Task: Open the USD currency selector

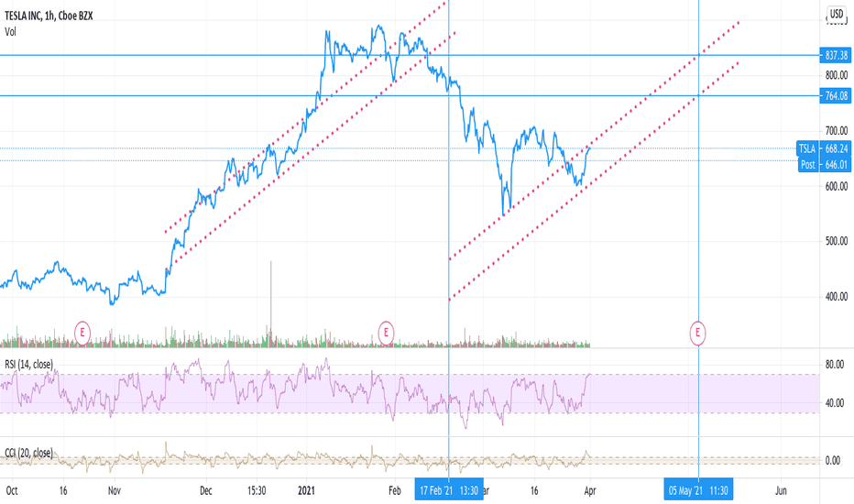Action: coord(836,13)
